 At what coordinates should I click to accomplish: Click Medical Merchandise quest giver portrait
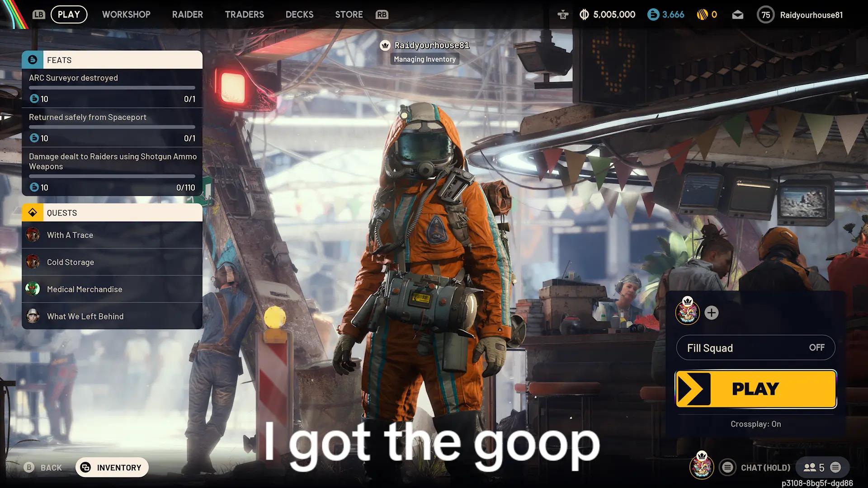(x=33, y=289)
